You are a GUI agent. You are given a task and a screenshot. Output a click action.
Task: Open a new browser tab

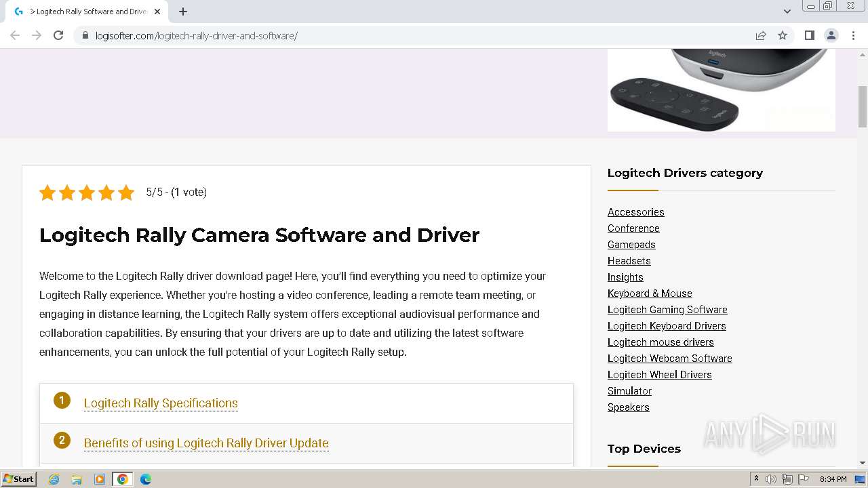(183, 12)
